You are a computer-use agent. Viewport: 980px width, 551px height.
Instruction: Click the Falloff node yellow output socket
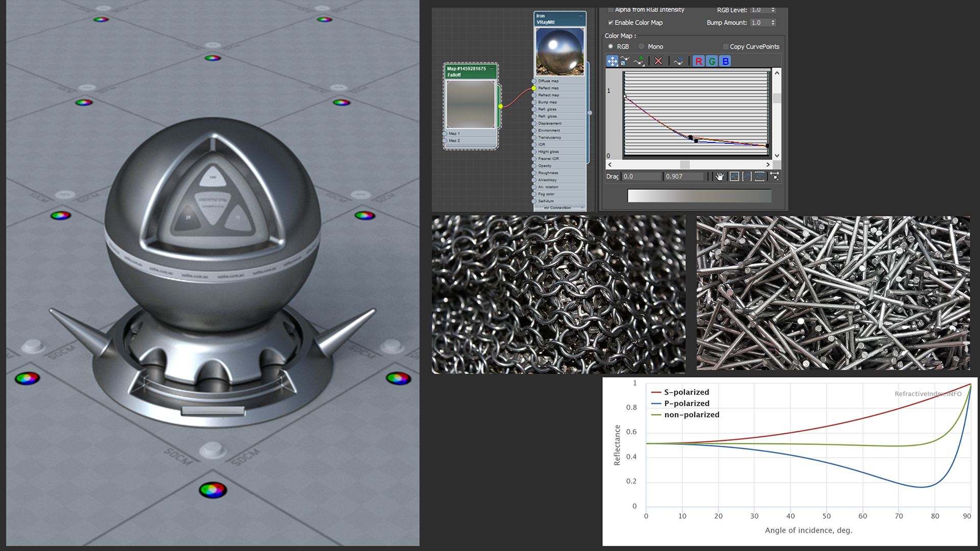(501, 106)
